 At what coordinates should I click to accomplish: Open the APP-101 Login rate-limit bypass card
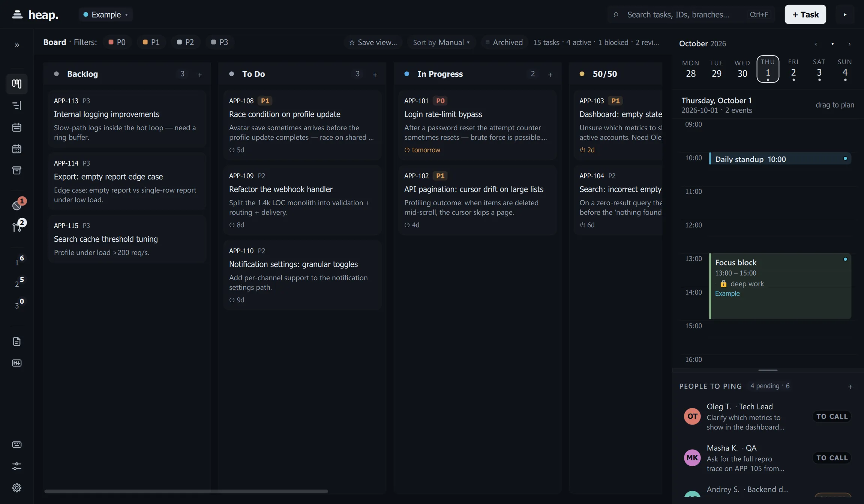click(x=477, y=125)
